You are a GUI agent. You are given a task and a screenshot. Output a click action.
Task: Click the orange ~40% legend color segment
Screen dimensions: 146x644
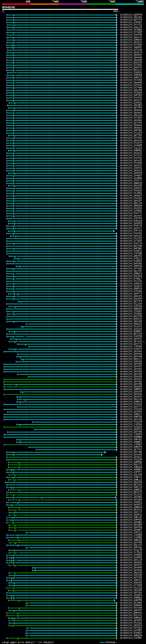click(x=45, y=4)
